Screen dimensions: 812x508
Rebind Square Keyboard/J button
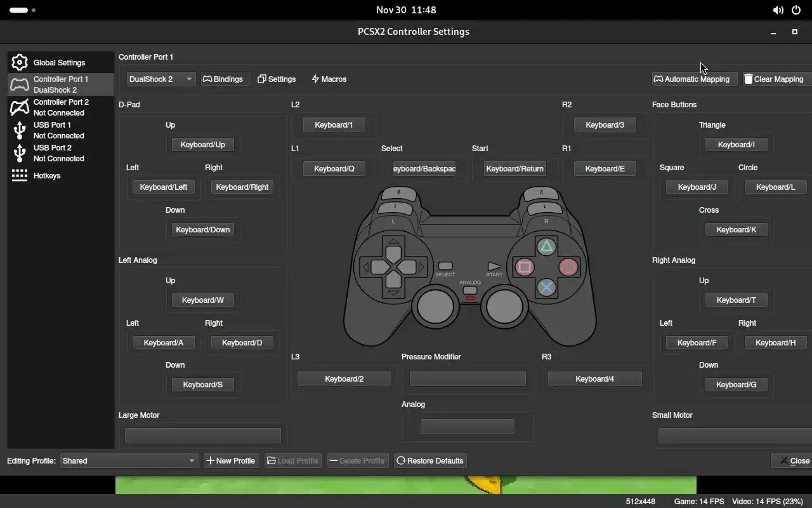pos(697,187)
